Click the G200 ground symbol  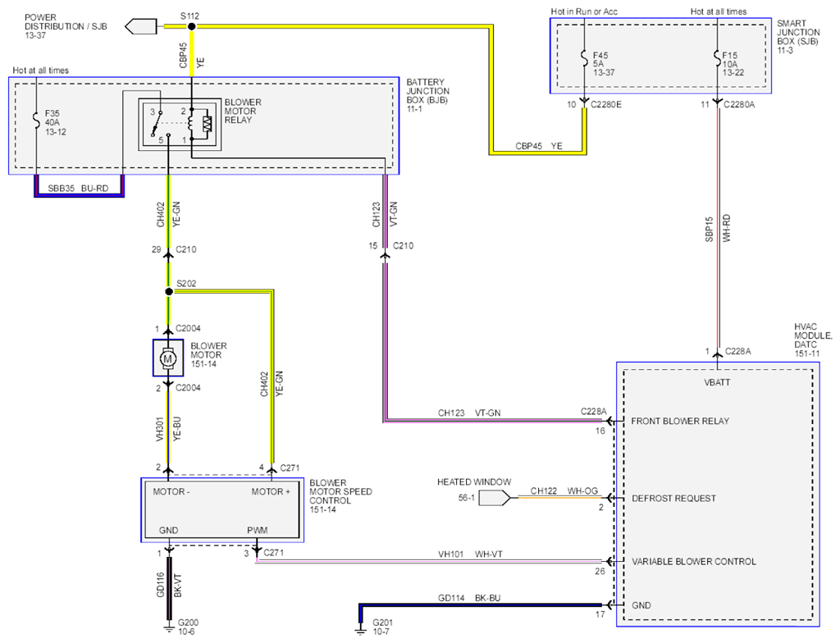click(169, 627)
